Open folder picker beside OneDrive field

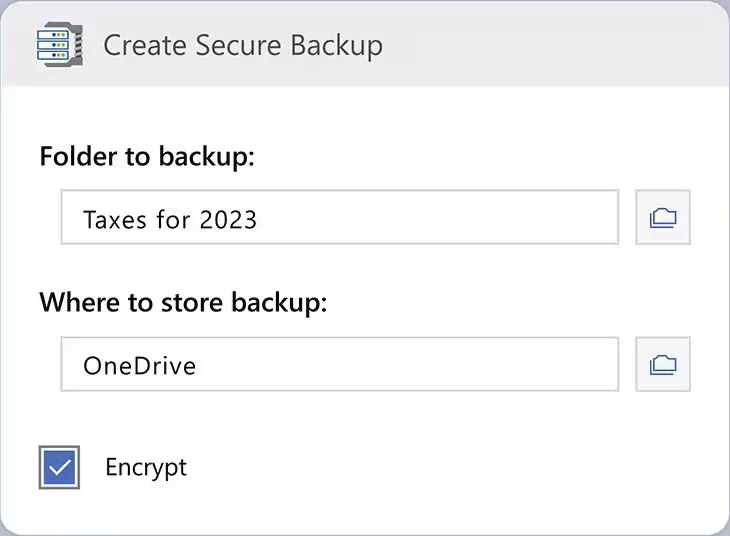pos(663,364)
